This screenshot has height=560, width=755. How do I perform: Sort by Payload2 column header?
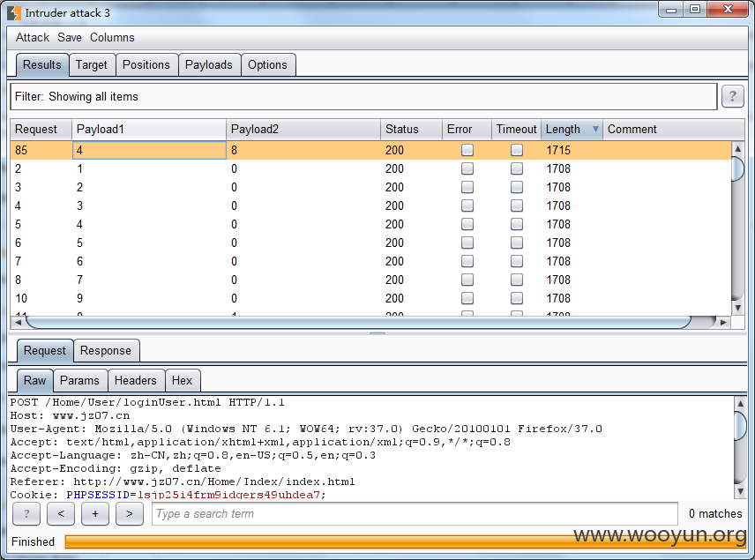(303, 129)
